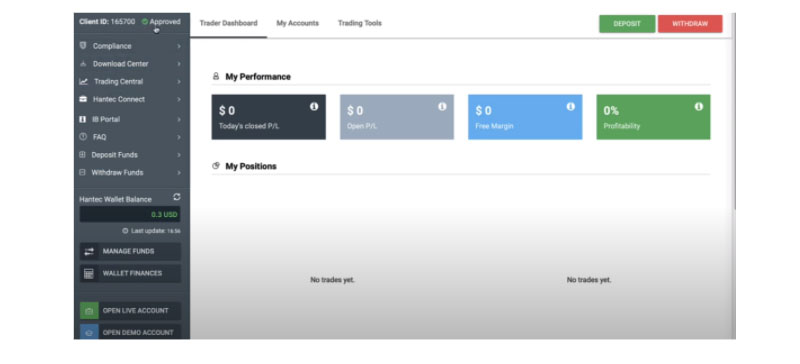This screenshot has width=800, height=364.
Task: Click the OPEN LIVE ACCOUNT button
Action: click(130, 311)
